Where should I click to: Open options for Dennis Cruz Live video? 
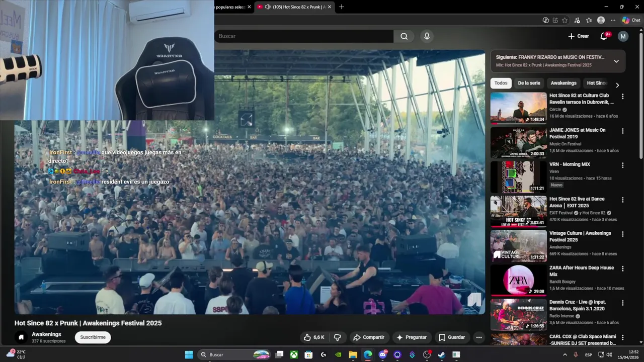(x=622, y=303)
